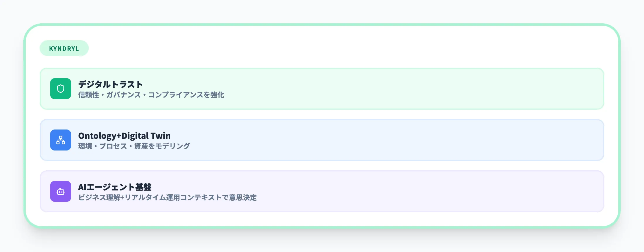The height and width of the screenshot is (252, 644).
Task: Click the purple robot icon
Action: 61,191
